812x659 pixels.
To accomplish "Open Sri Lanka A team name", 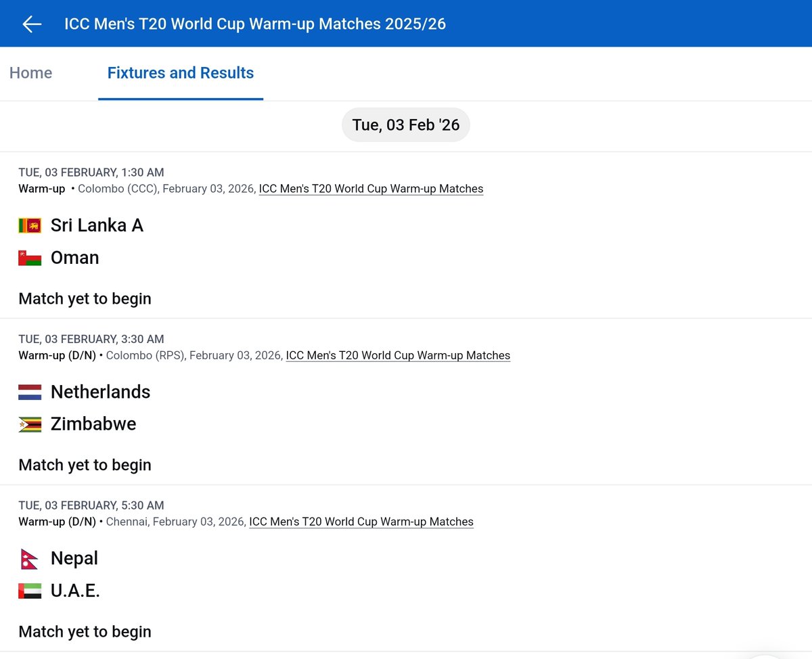I will [97, 225].
